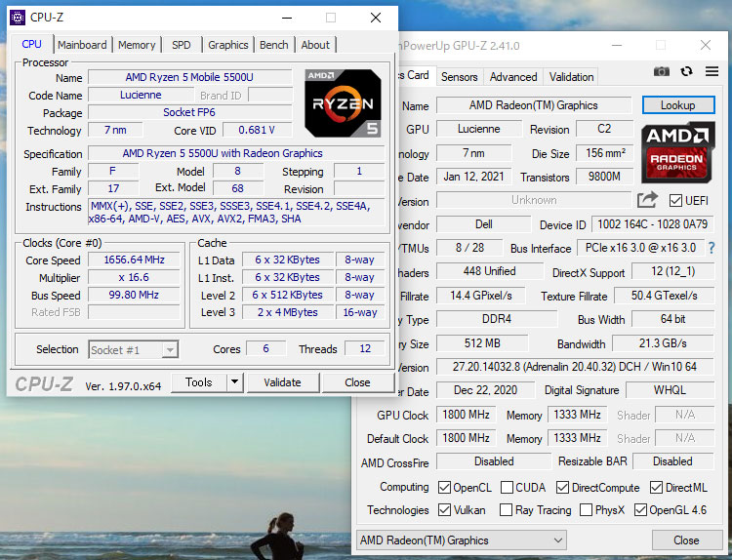Image resolution: width=732 pixels, height=560 pixels.
Task: Toggle the PhysX checkbox
Action: click(x=586, y=510)
